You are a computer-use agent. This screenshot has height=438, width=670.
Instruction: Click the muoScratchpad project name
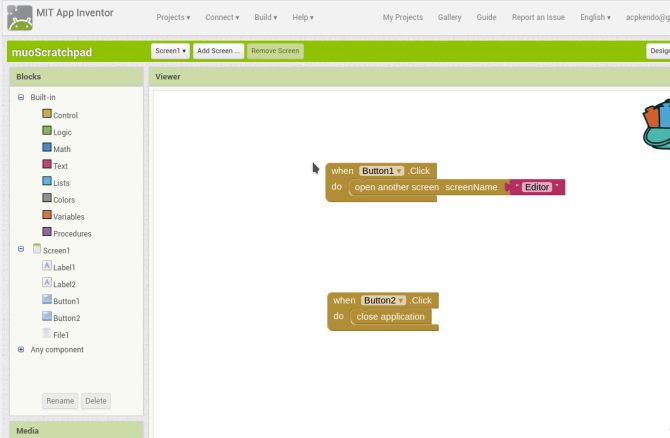[x=52, y=53]
